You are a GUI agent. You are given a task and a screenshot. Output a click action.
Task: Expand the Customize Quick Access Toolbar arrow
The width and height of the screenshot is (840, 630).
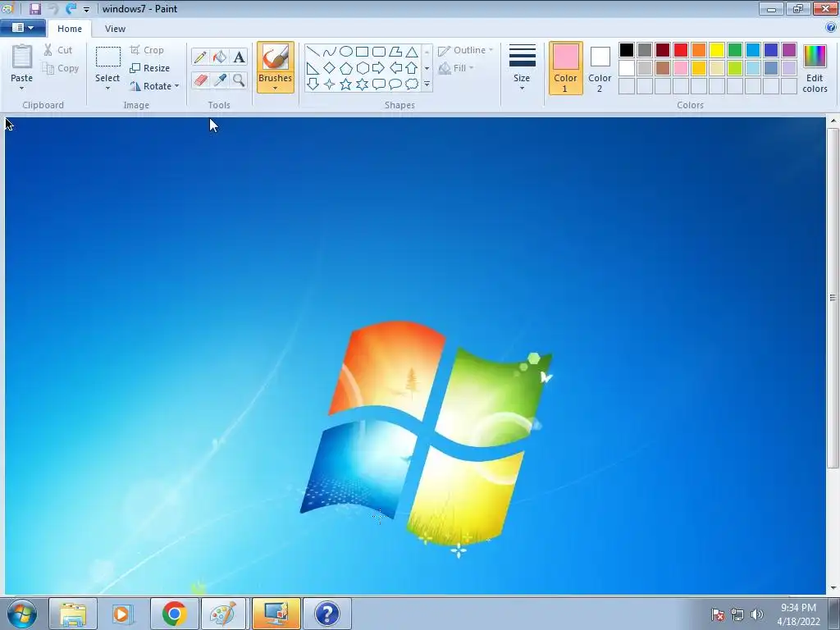[x=86, y=10]
